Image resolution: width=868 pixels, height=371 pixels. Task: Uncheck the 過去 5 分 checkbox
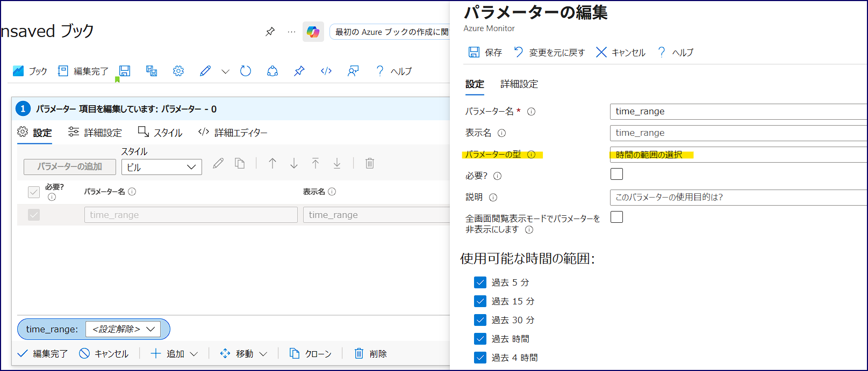click(x=480, y=282)
